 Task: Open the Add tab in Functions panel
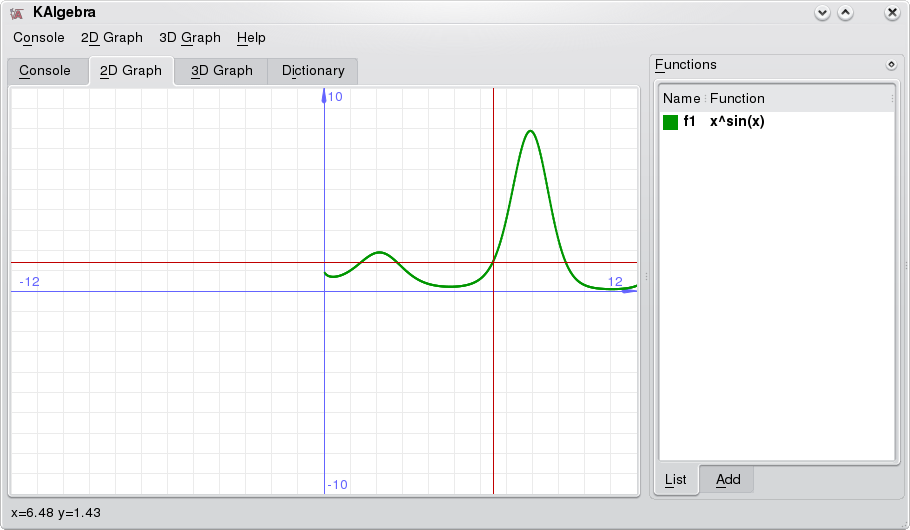[x=728, y=479]
